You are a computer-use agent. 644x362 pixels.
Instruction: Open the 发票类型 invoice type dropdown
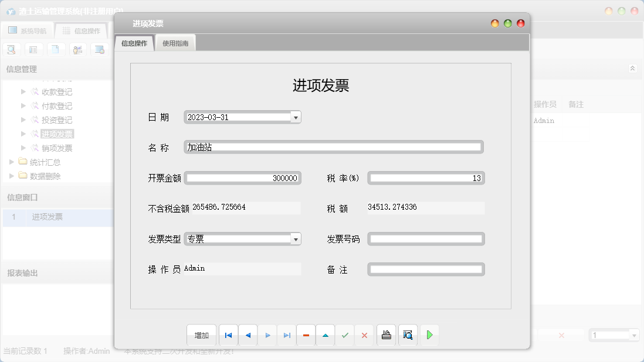[x=296, y=238]
